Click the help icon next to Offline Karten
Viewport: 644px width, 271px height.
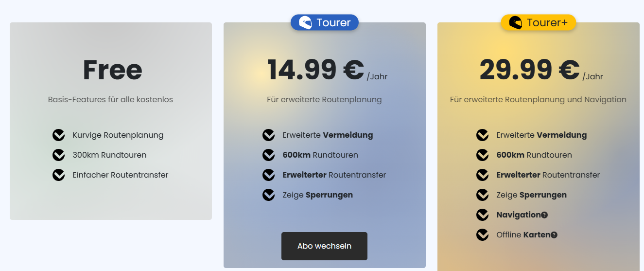[x=554, y=235]
